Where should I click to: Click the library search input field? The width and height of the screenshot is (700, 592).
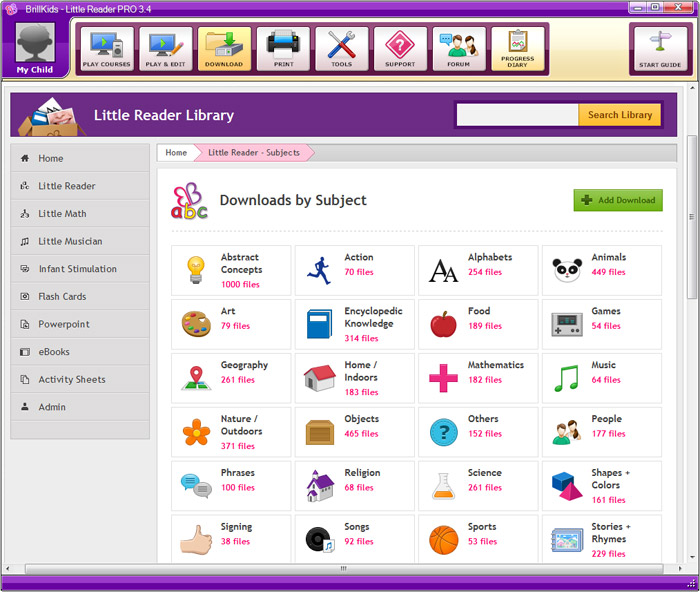click(x=517, y=115)
